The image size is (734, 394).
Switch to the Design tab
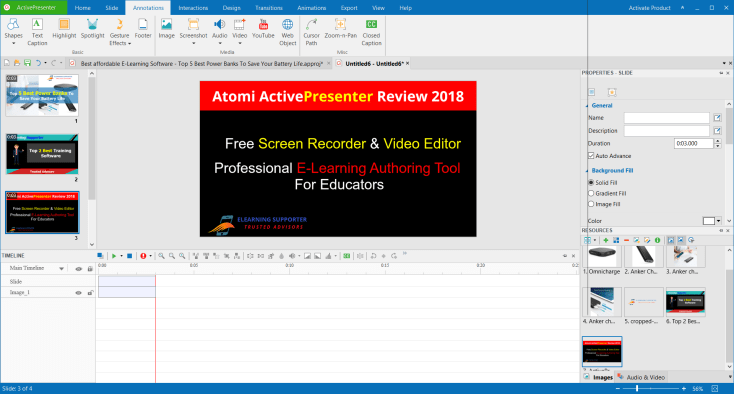231,7
